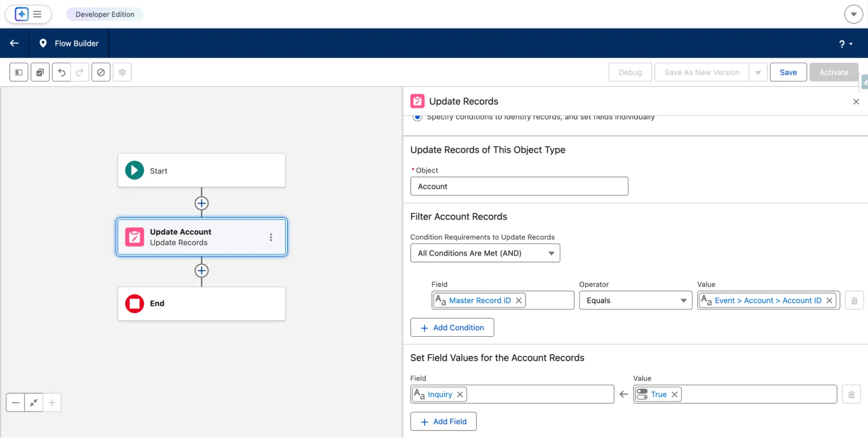Click trash icon beside Inquiry field row
The image size is (868, 438).
tap(851, 395)
